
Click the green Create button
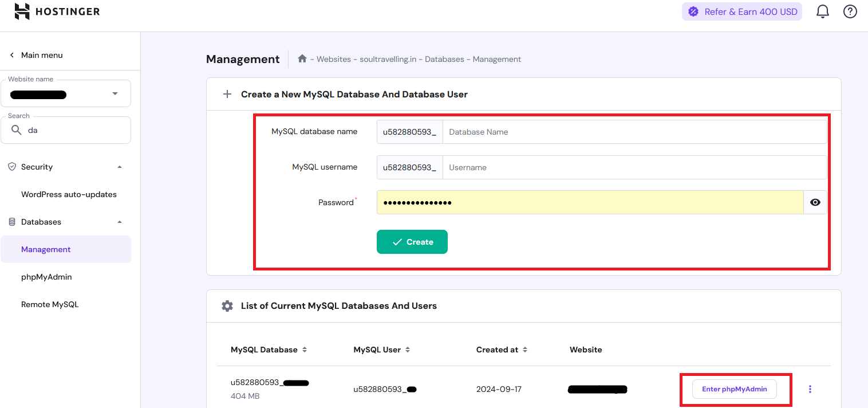tap(412, 242)
